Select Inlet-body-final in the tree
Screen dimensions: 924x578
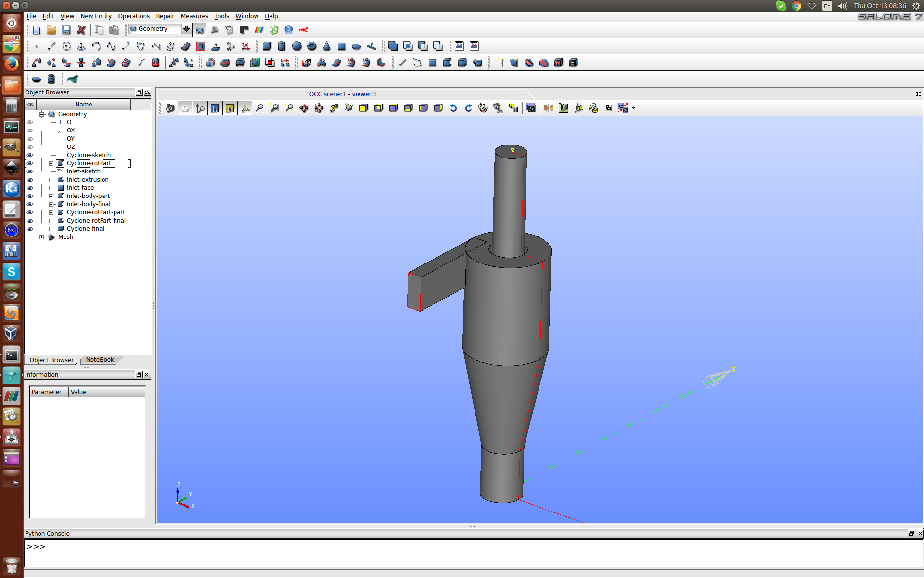coord(89,204)
